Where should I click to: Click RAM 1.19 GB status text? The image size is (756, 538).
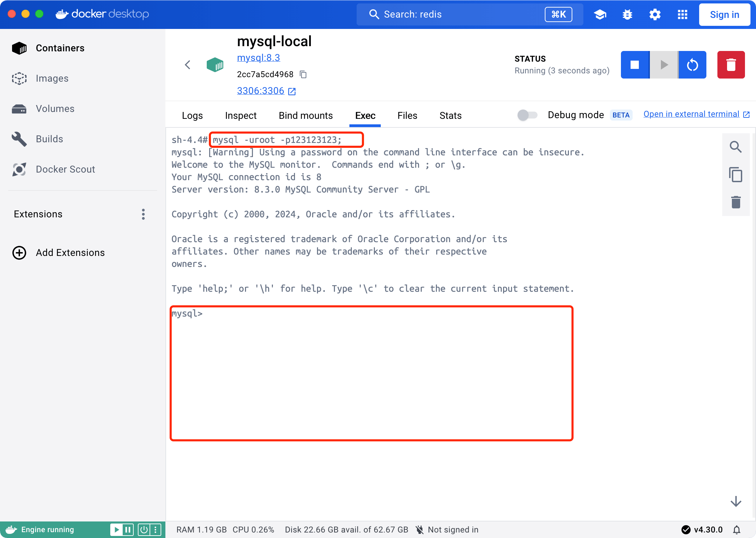click(202, 529)
